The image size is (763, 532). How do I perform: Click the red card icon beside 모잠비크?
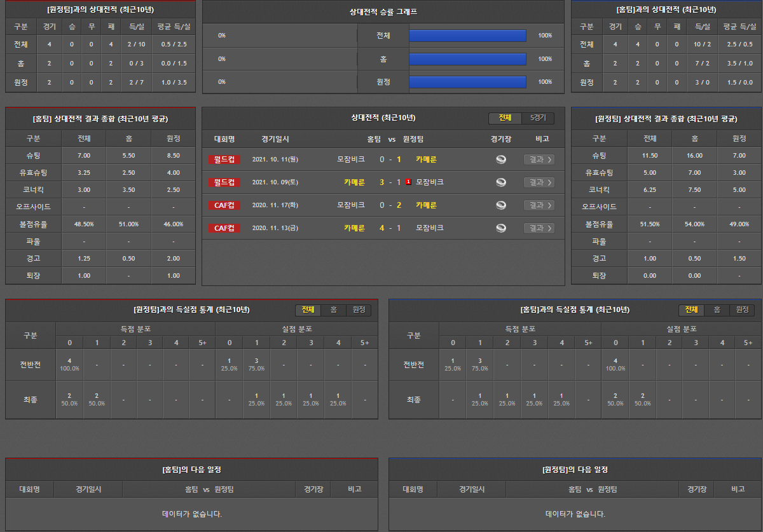click(x=408, y=182)
